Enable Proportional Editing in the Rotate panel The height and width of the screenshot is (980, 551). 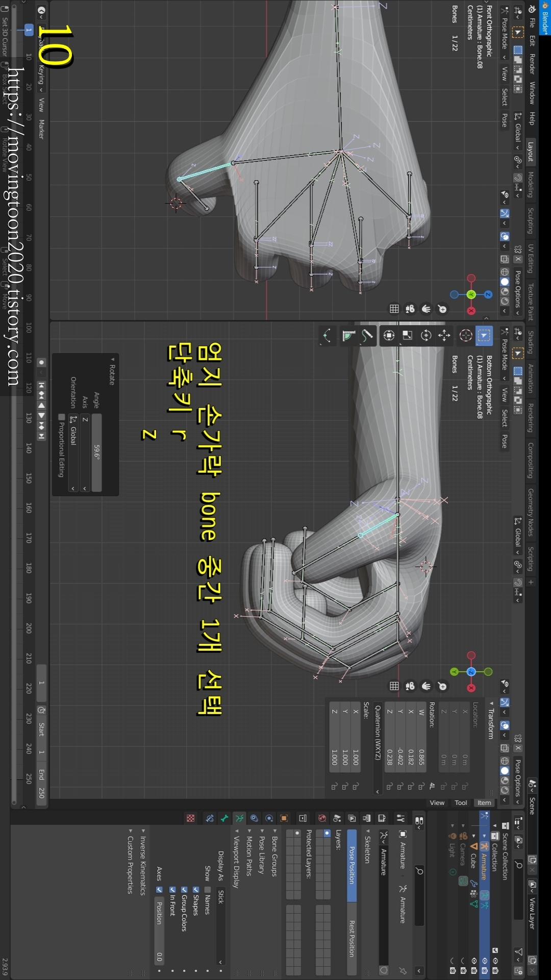point(61,417)
